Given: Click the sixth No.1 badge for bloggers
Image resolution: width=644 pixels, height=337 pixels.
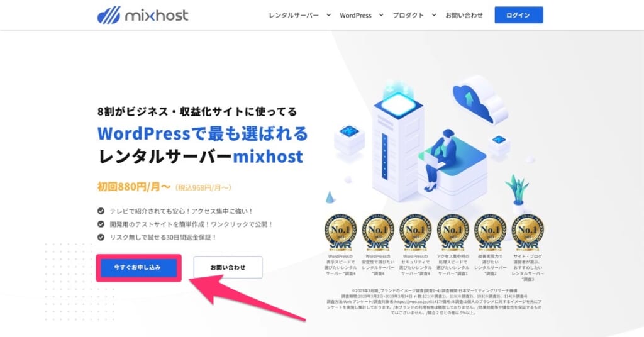Looking at the screenshot, I should [528, 231].
